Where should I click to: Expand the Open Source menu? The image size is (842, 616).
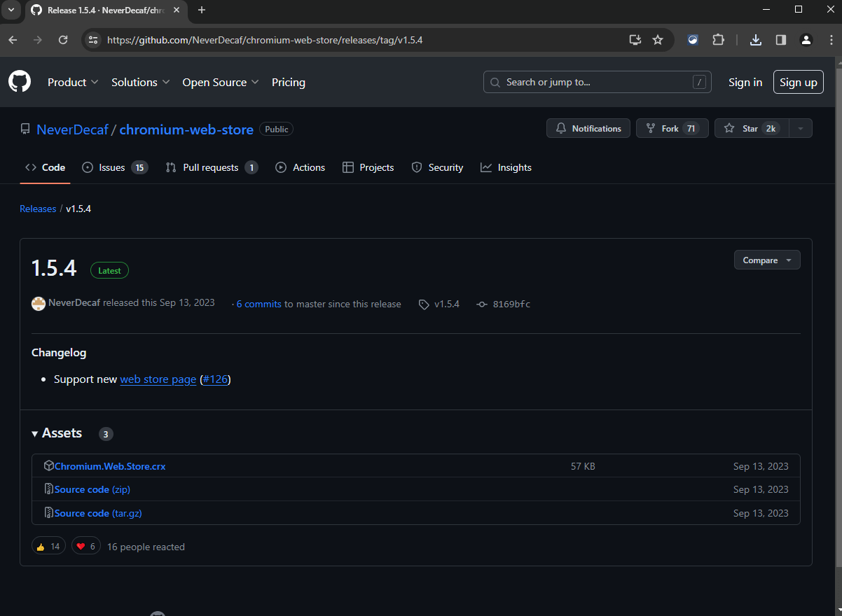click(x=221, y=83)
